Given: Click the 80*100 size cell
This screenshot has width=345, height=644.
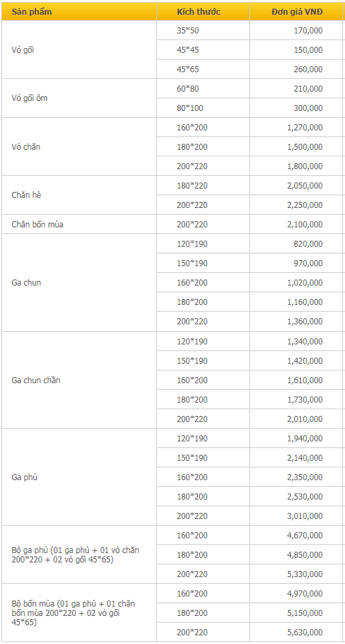Looking at the screenshot, I should pyautogui.click(x=203, y=108).
